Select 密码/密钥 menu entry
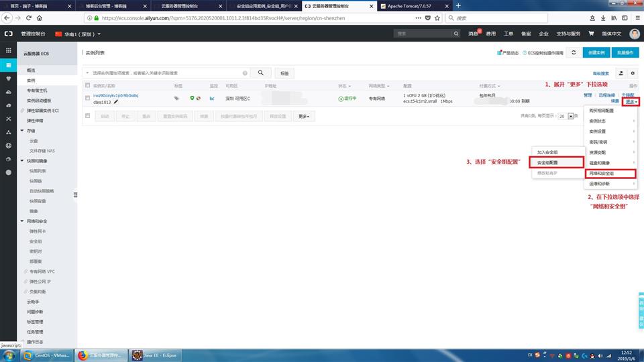Image resolution: width=644 pixels, height=362 pixels. 610,142
